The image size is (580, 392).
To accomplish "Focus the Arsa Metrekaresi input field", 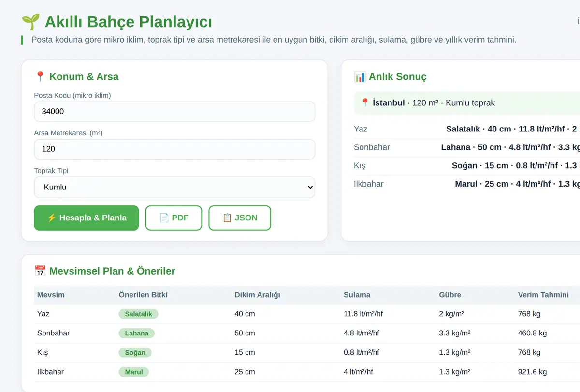I will 174,149.
